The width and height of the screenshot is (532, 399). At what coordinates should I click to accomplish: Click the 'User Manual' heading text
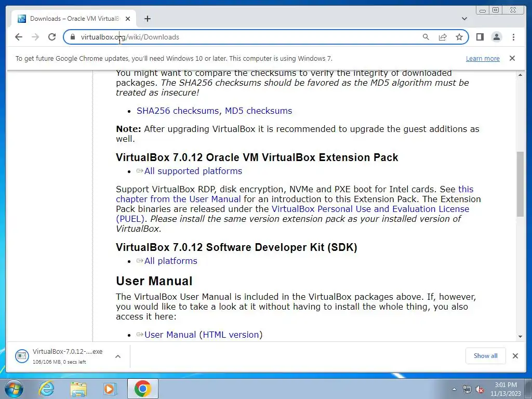point(154,281)
